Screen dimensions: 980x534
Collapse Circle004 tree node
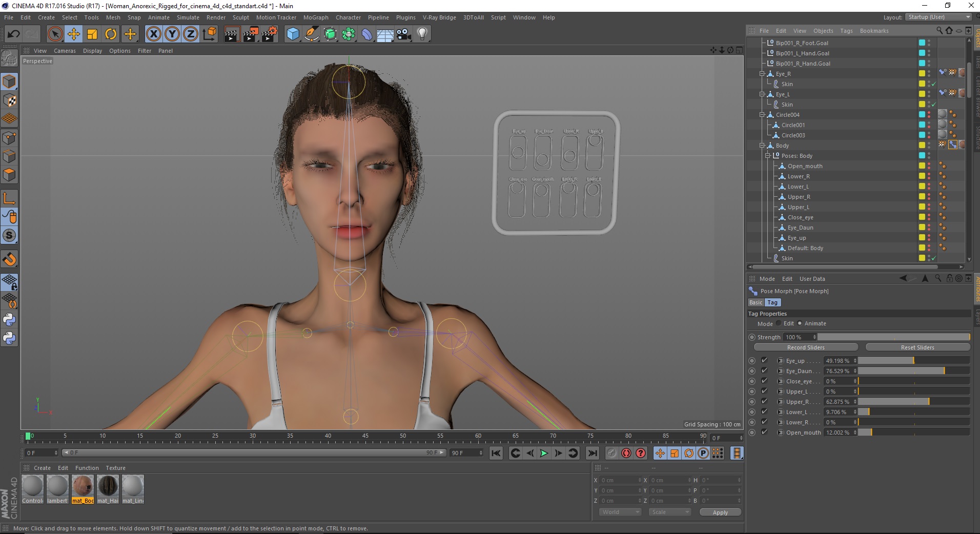click(762, 115)
